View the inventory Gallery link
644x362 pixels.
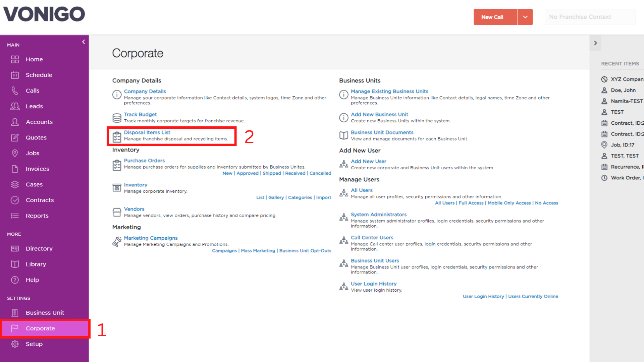click(276, 197)
